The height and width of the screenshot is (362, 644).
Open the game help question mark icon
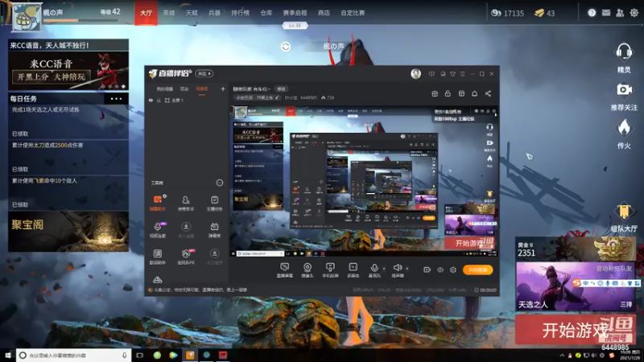tap(592, 13)
